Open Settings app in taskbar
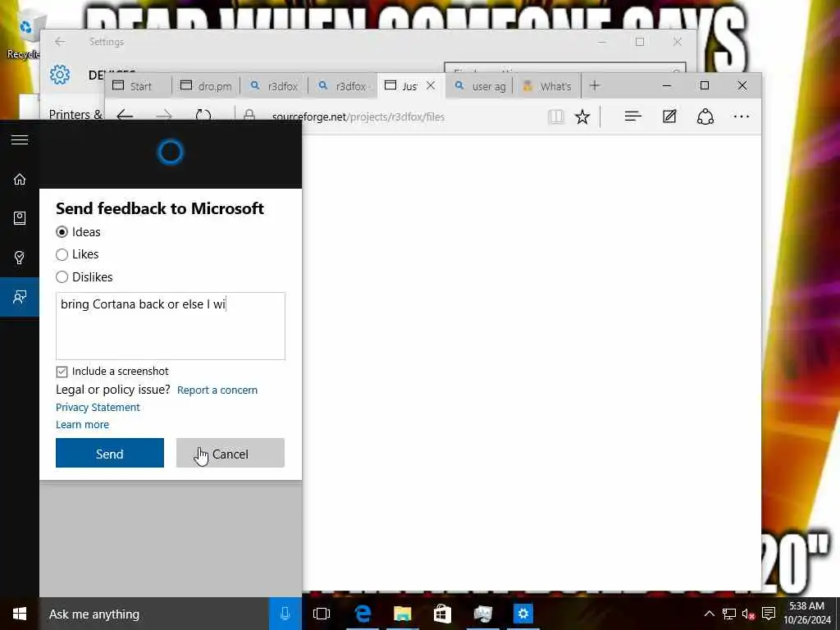Image resolution: width=840 pixels, height=630 pixels. click(523, 614)
